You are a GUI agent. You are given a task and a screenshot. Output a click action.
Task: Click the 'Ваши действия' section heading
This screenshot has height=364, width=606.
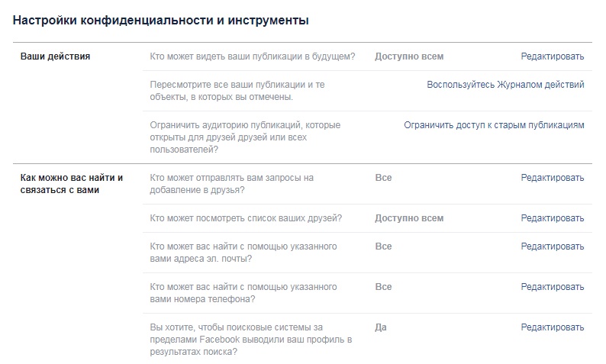click(55, 56)
